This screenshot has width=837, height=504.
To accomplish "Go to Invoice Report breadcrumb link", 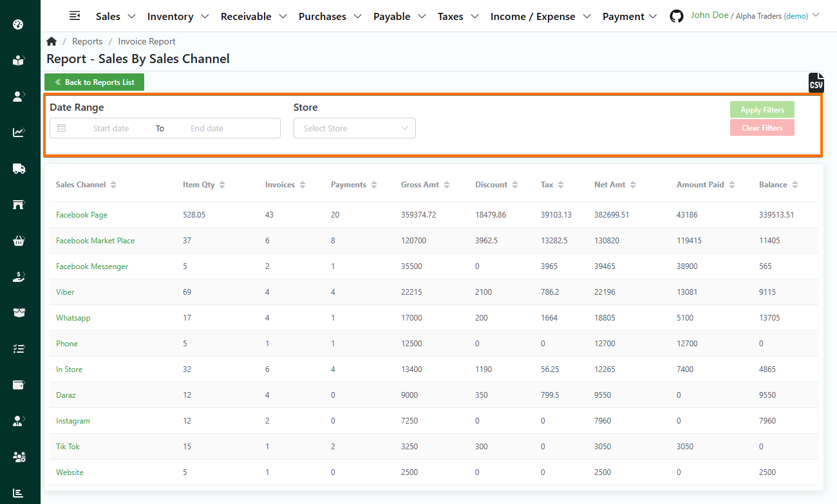I will [147, 41].
